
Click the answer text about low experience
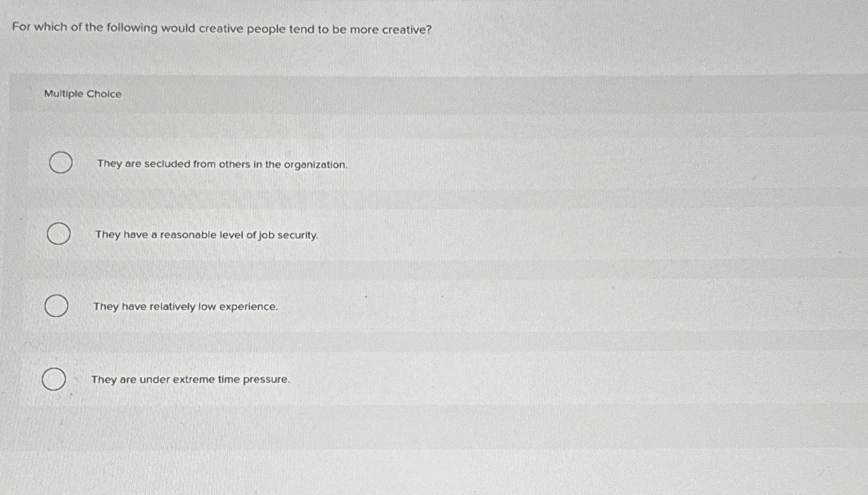tap(186, 307)
